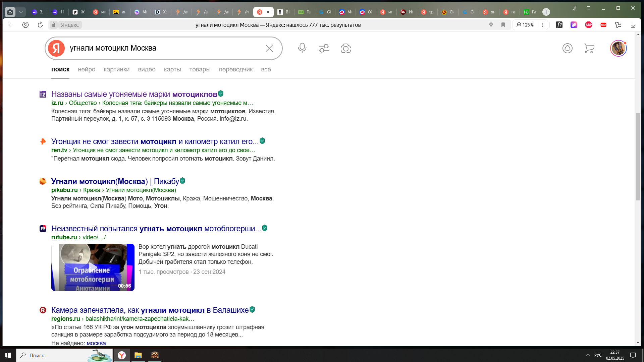
Task: Click the microphone voice search icon
Action: (302, 48)
